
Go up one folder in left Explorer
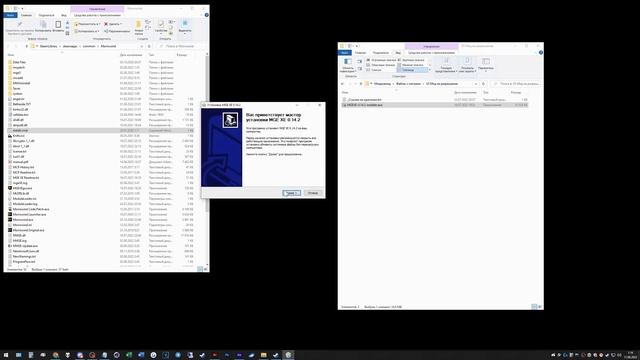coord(27,46)
